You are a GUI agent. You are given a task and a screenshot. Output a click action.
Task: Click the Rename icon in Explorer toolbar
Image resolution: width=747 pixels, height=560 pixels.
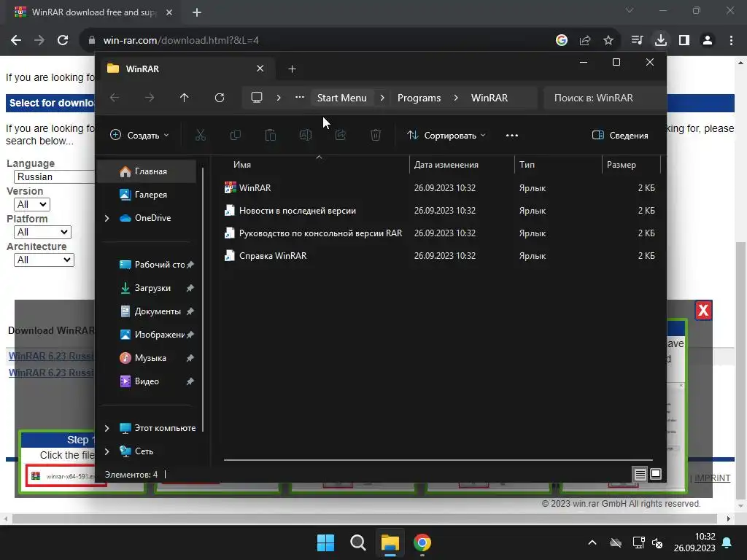tap(306, 135)
